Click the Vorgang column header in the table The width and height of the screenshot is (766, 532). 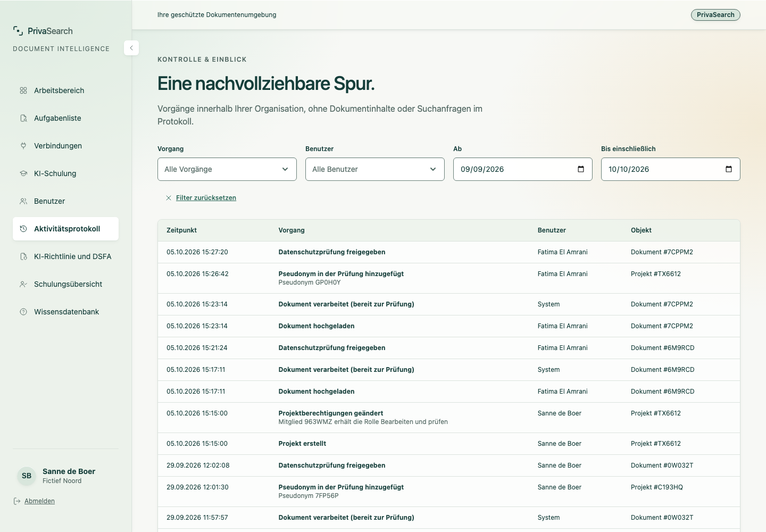tap(292, 230)
